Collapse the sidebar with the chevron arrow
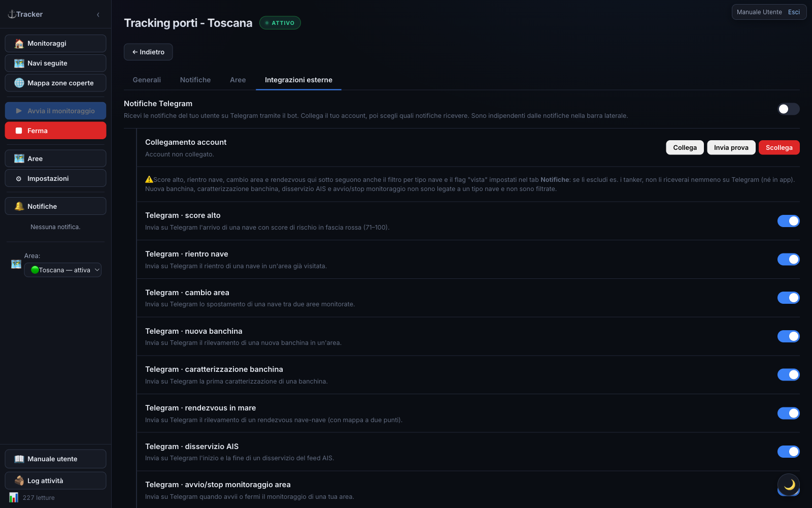This screenshot has width=812, height=508. (x=98, y=15)
